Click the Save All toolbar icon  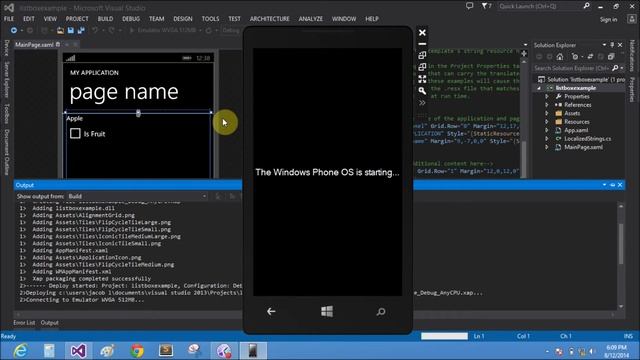[x=81, y=30]
